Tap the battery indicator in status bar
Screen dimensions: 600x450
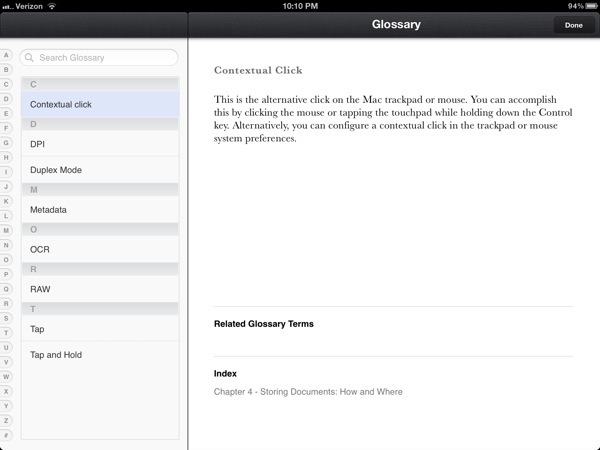coord(592,6)
